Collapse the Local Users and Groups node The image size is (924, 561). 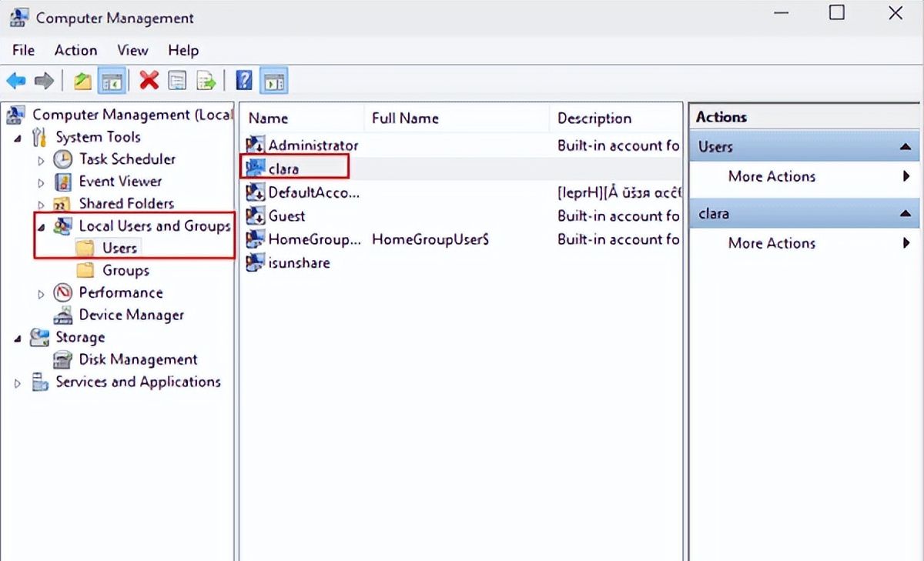click(x=41, y=227)
